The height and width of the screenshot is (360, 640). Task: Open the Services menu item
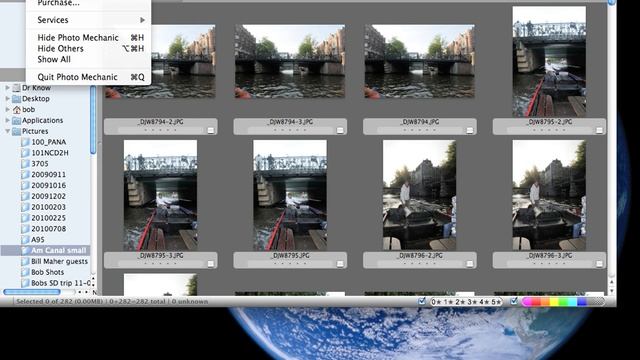(88, 20)
